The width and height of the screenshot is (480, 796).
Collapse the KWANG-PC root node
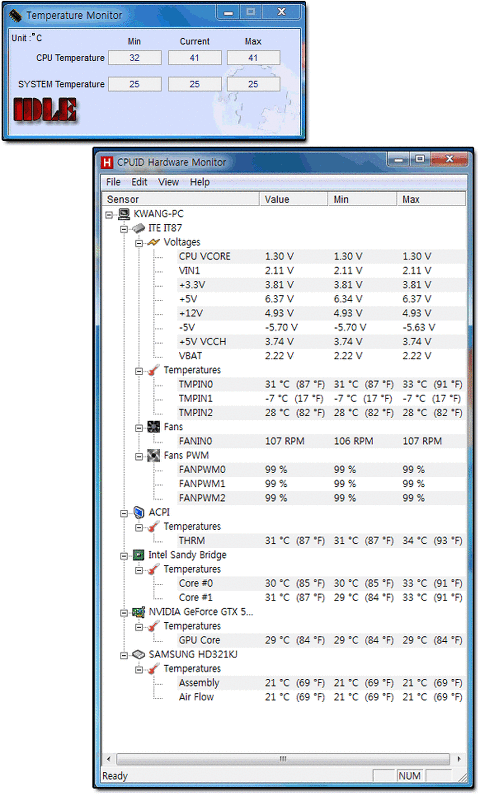coord(109,215)
